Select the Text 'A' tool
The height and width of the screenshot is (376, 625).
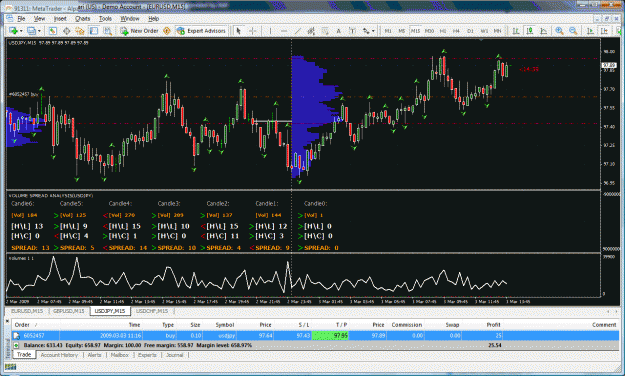click(x=339, y=31)
